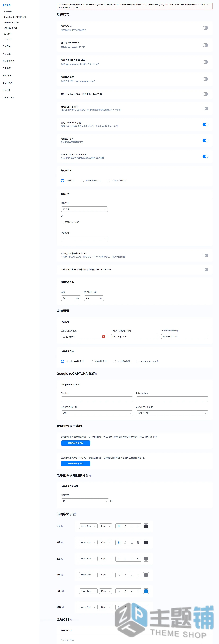Image resolution: width=219 pixels, height=644 pixels.
Task: Toggle strikethrough for level 4 font
Action: click(138, 575)
